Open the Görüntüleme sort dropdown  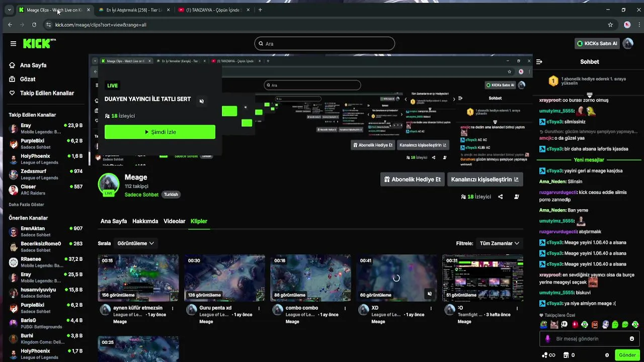pyautogui.click(x=135, y=243)
